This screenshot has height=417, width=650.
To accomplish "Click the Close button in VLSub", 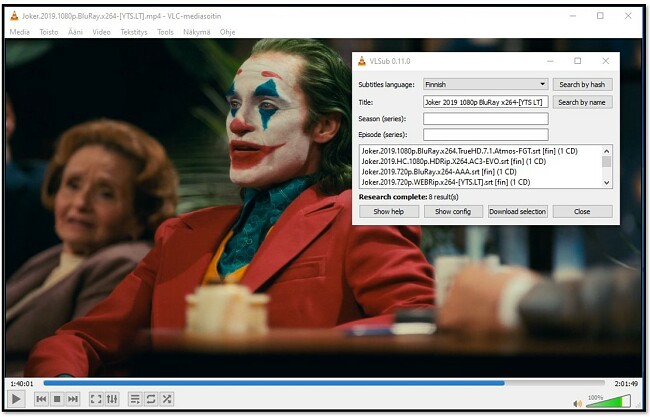I will 582,211.
